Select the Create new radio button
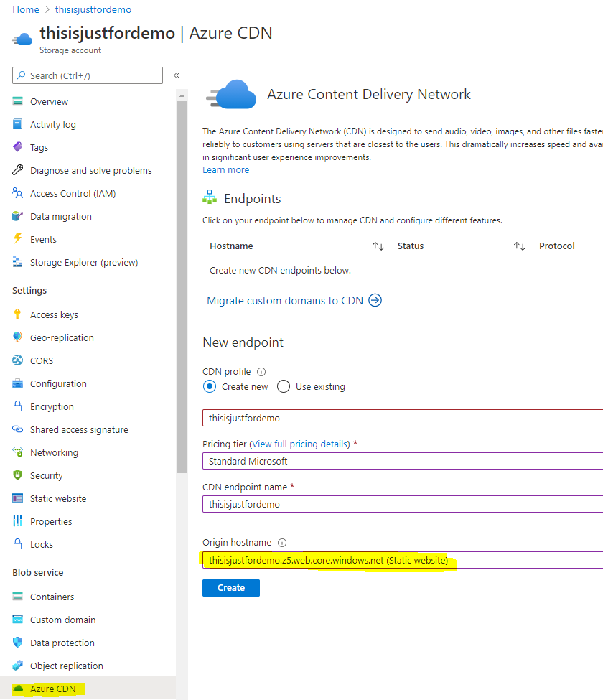Image resolution: width=603 pixels, height=700 pixels. pos(210,386)
